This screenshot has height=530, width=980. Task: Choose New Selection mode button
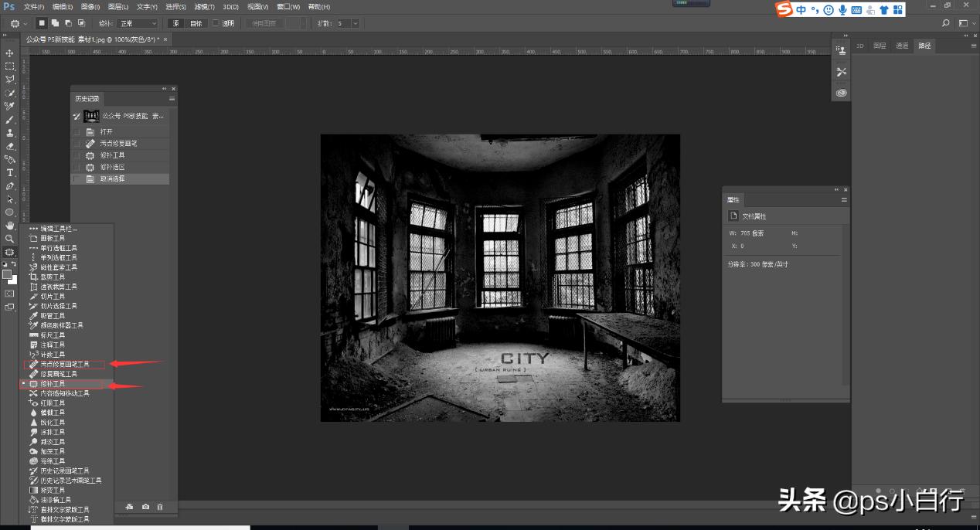(x=42, y=24)
